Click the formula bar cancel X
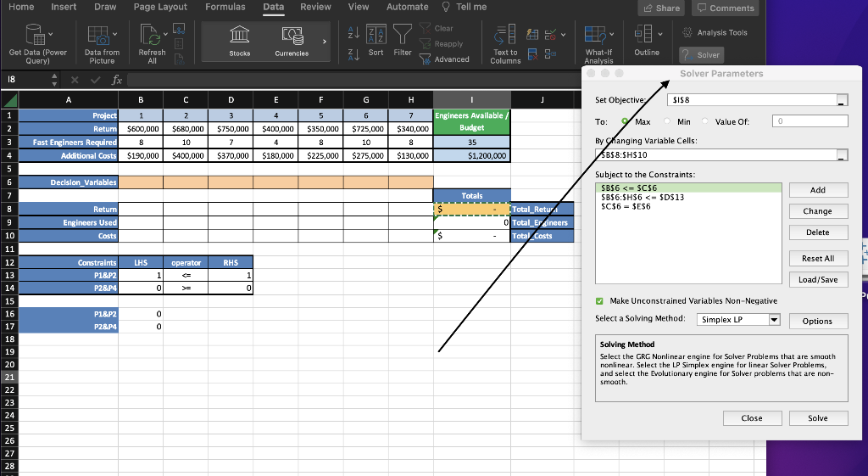This screenshot has height=476, width=868. (75, 80)
